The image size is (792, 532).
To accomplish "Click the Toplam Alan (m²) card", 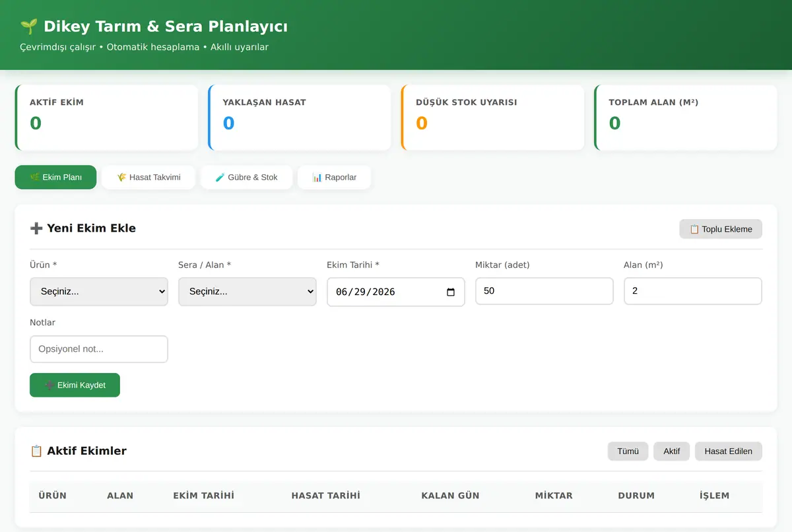I will tap(686, 117).
